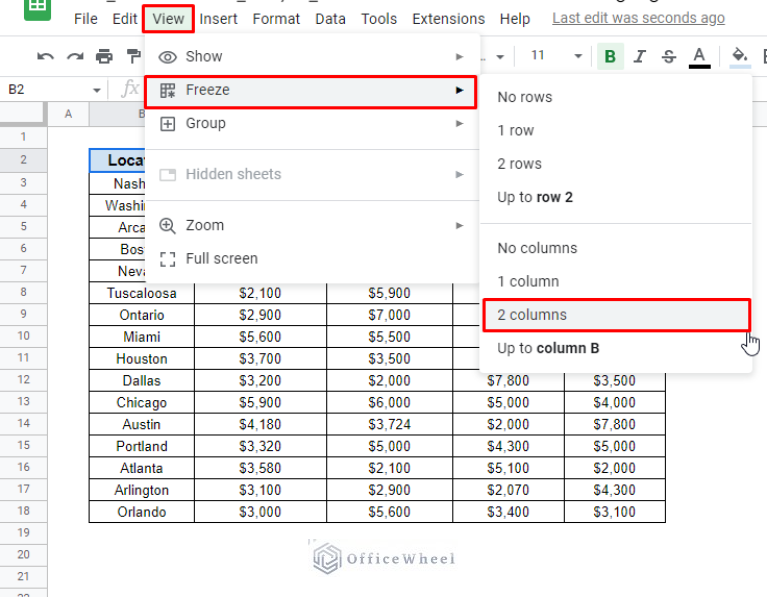The image size is (767, 597).
Task: Choose 'No rows' freeze option
Action: [x=616, y=97]
